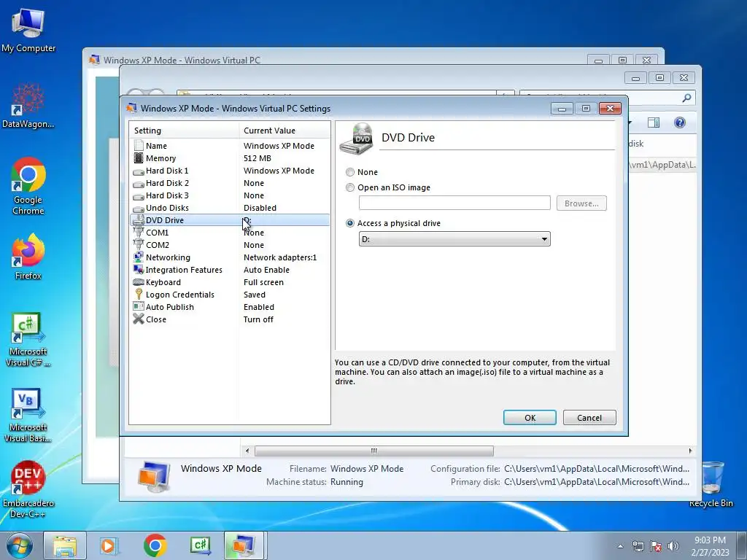Click the Windows Start button

20,546
